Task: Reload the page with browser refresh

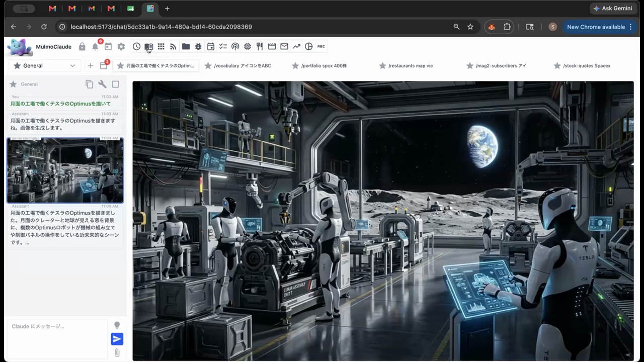Action: click(x=44, y=27)
